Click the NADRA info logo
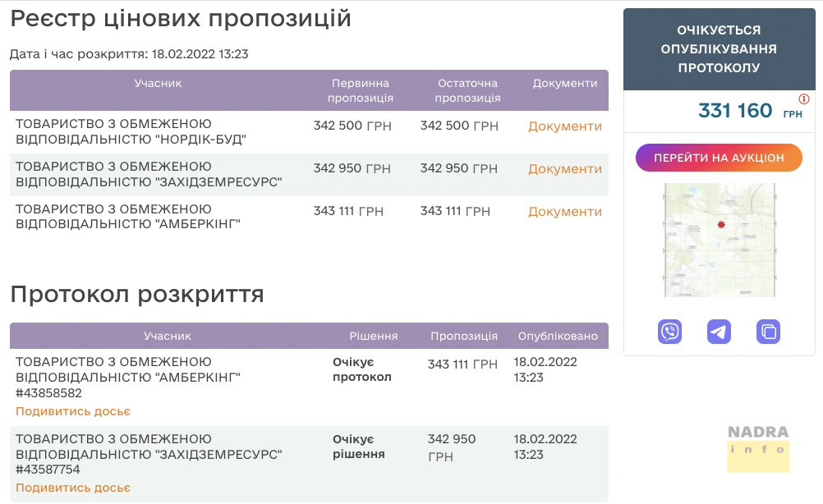Screen dimensions: 823x504 click(x=758, y=448)
